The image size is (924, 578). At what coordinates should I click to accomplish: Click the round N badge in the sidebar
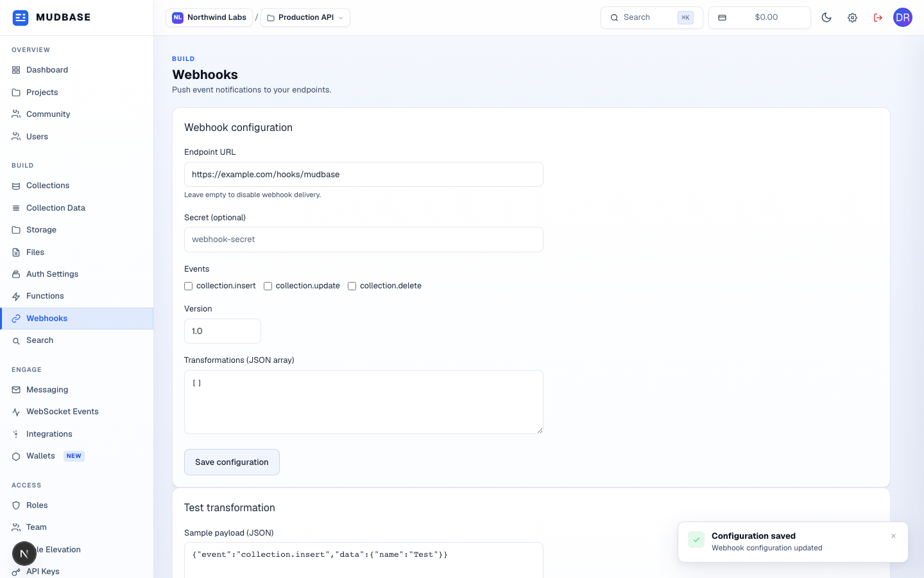24,554
